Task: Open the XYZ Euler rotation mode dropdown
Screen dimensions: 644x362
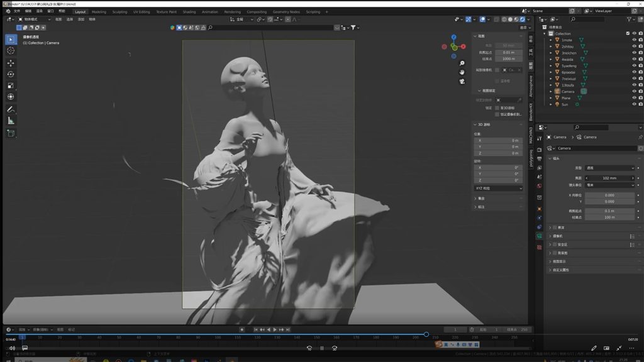Action: tap(498, 188)
